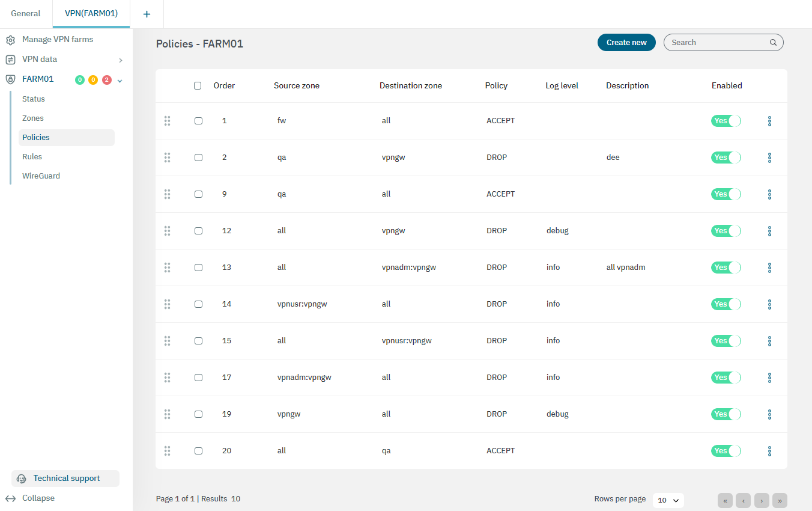Click the red status badge on FARM01
The image size is (812, 511).
coord(107,80)
